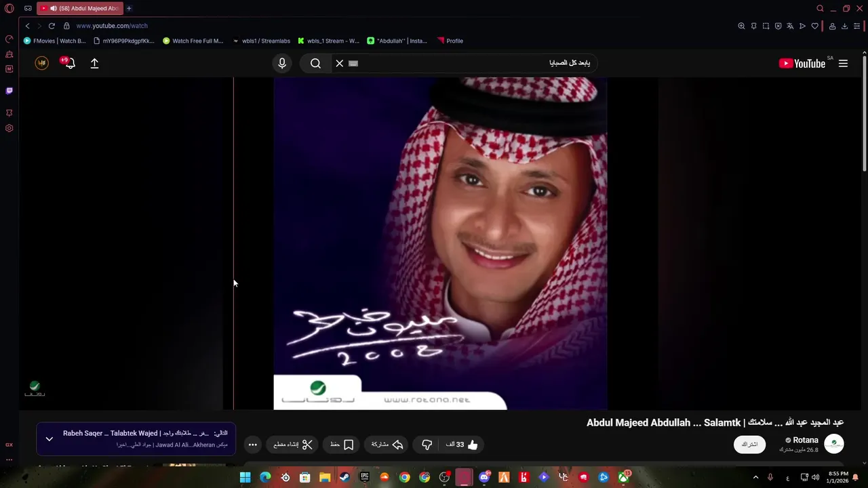This screenshot has width=868, height=488.
Task: Take a snapshot with capture icon
Action: click(x=766, y=26)
